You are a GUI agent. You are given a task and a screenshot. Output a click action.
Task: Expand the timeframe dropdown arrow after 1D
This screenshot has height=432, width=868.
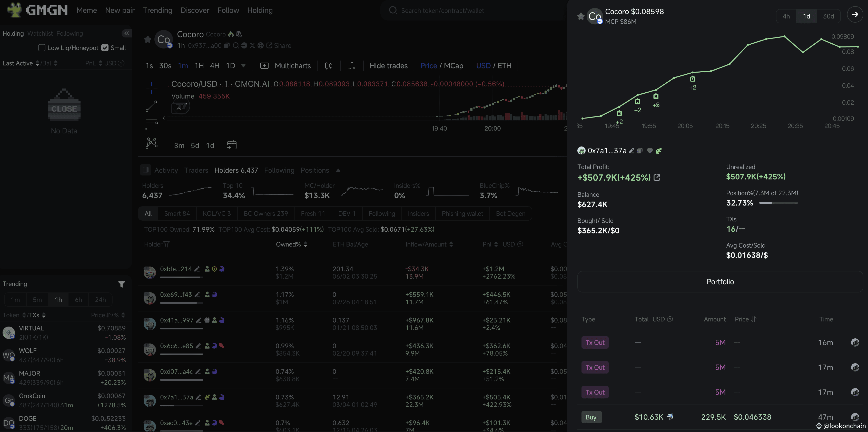[x=244, y=66]
